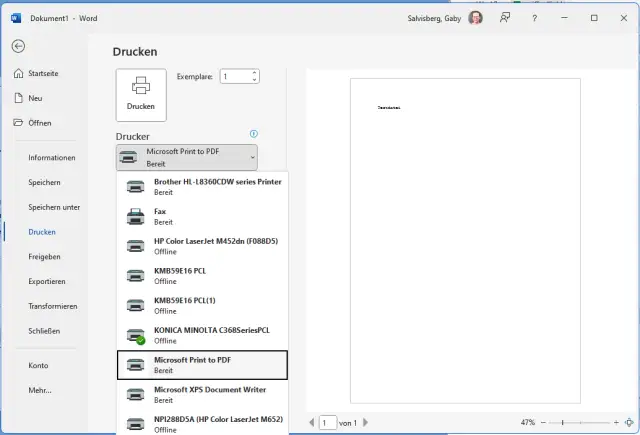This screenshot has width=640, height=435.
Task: Open the printer properties info icon
Action: click(254, 134)
